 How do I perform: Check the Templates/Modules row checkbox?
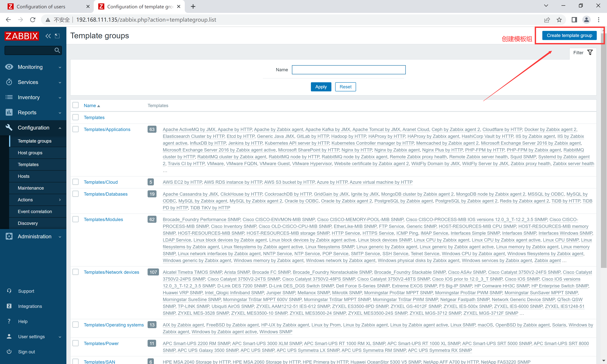[75, 219]
